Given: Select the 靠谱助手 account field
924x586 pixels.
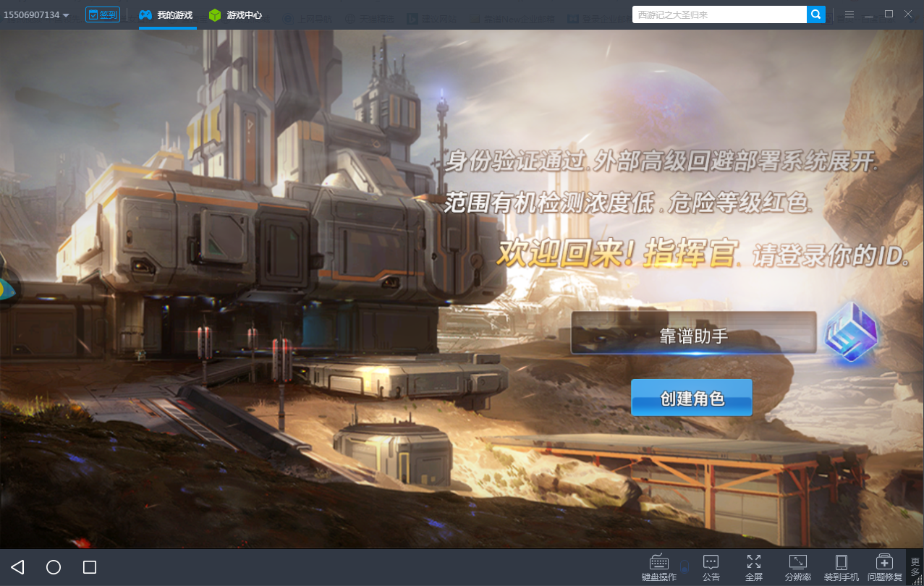Looking at the screenshot, I should [x=693, y=334].
